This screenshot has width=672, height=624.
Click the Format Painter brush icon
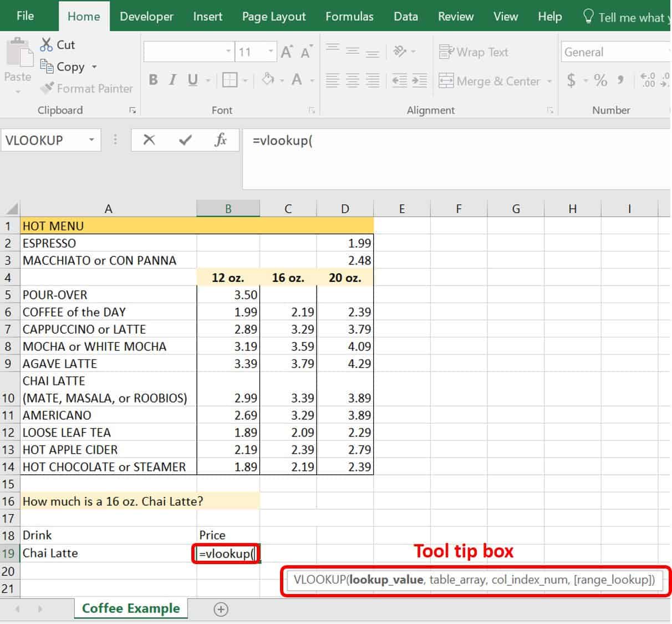point(47,88)
